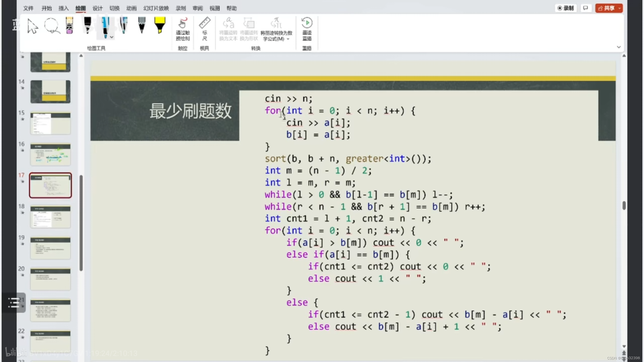Pick the gray pencil
Image resolution: width=644 pixels, height=362 pixels.
(x=142, y=25)
